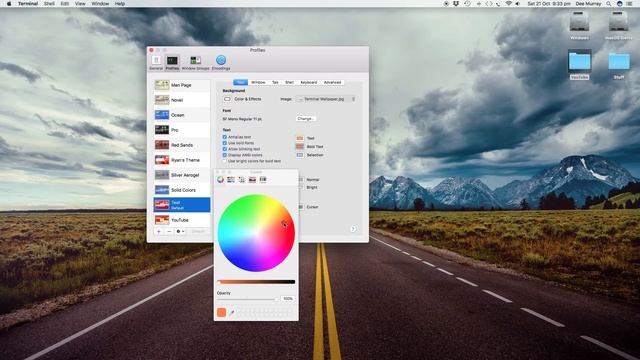Open the profile action gear dropdown
This screenshot has width=640, height=360.
(180, 231)
